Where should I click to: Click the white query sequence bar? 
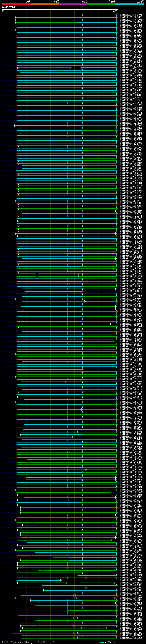[60, 9]
